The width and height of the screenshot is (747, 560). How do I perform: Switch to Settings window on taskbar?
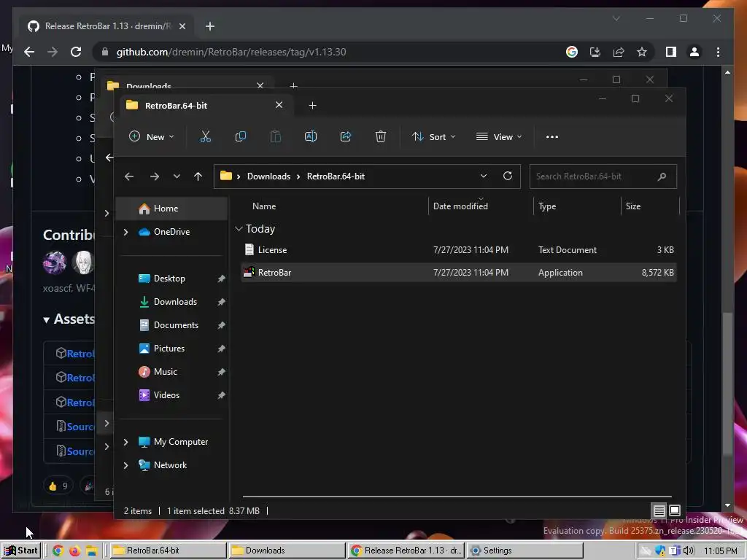tap(525, 551)
